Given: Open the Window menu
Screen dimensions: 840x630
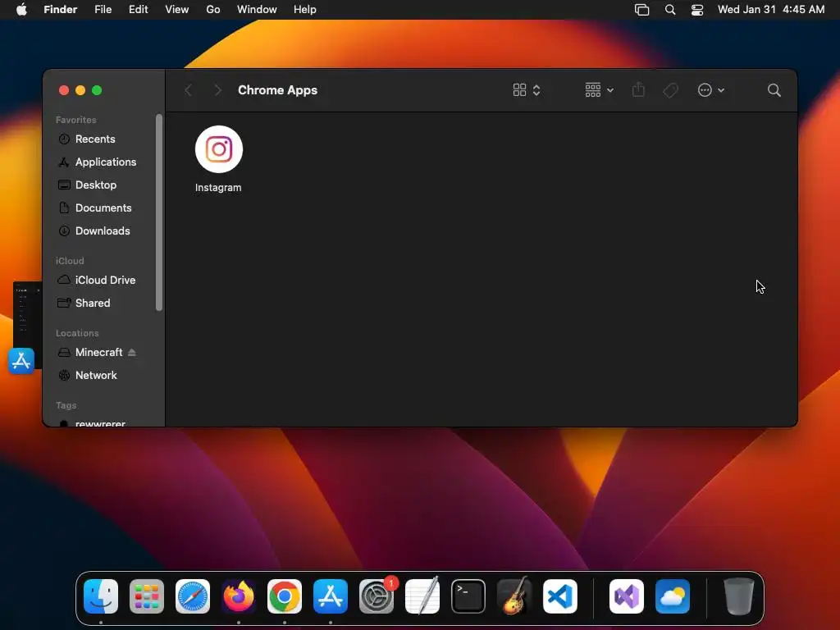Looking at the screenshot, I should [x=257, y=10].
